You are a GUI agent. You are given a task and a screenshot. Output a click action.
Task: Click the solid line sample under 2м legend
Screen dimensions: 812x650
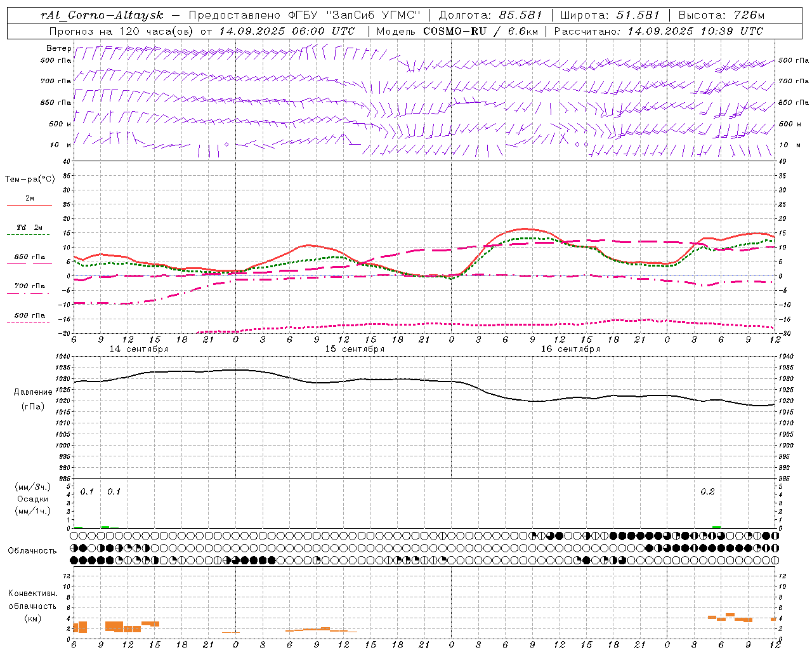29,206
